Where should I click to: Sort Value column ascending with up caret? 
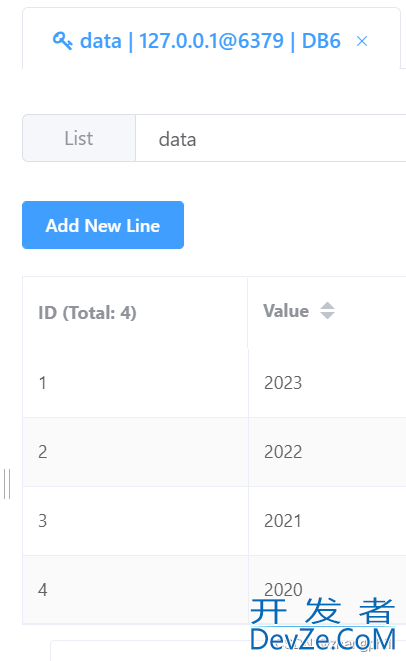327,306
